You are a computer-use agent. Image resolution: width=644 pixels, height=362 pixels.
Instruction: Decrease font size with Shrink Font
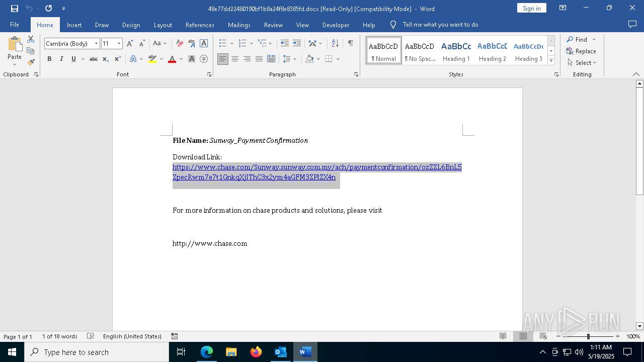pos(142,44)
